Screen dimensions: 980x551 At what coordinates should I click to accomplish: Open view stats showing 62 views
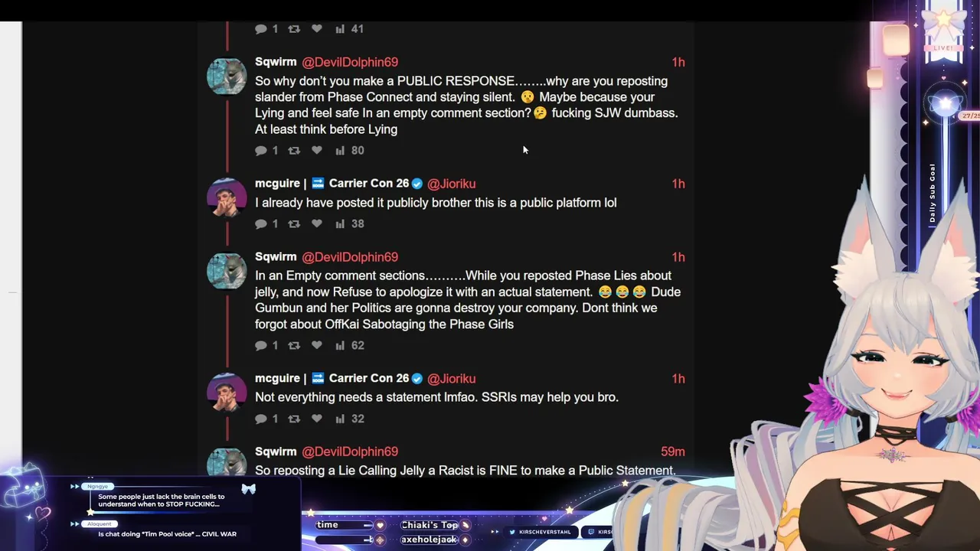click(340, 346)
